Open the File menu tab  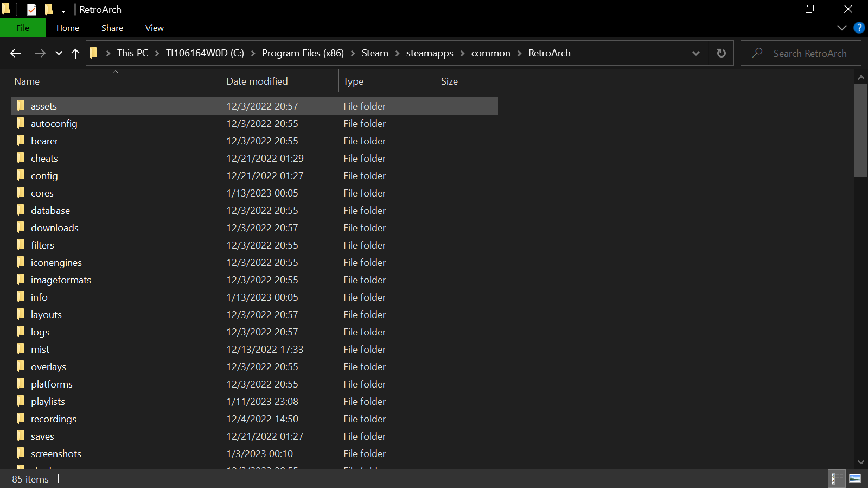tap(23, 28)
